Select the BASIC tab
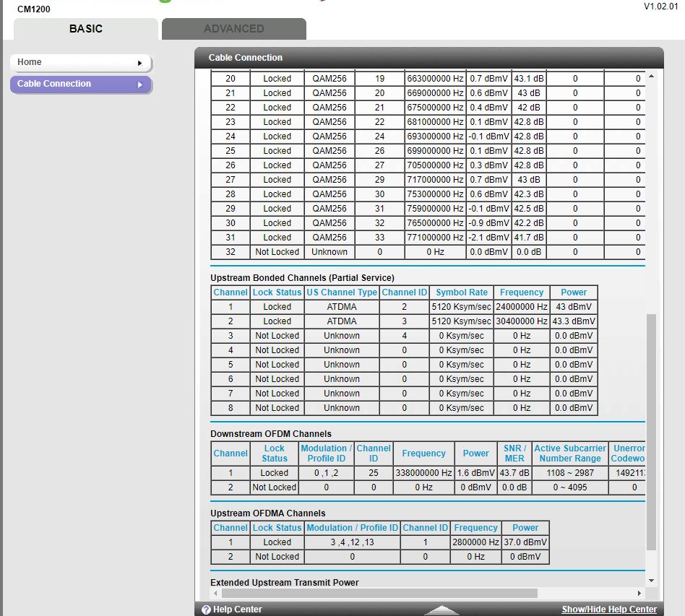The width and height of the screenshot is (685, 616). (85, 29)
